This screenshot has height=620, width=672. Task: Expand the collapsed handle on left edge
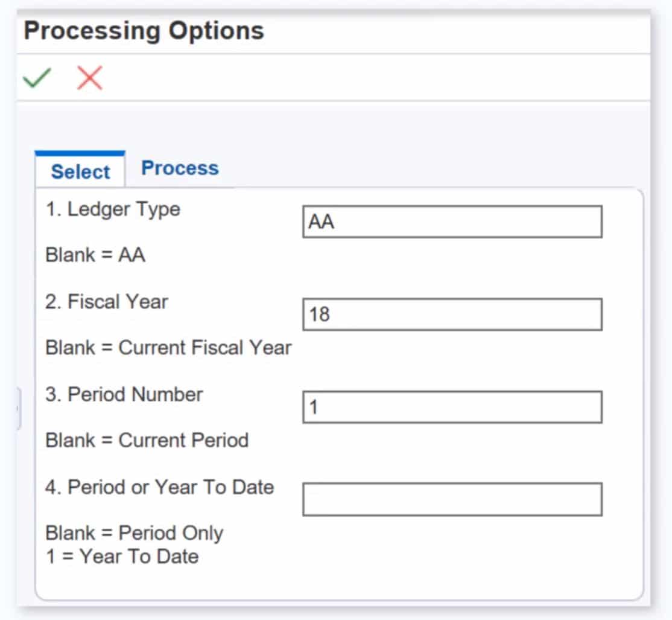pos(19,409)
